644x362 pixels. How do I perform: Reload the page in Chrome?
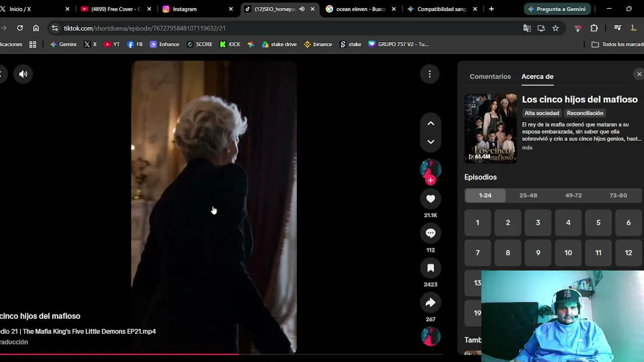(x=20, y=28)
